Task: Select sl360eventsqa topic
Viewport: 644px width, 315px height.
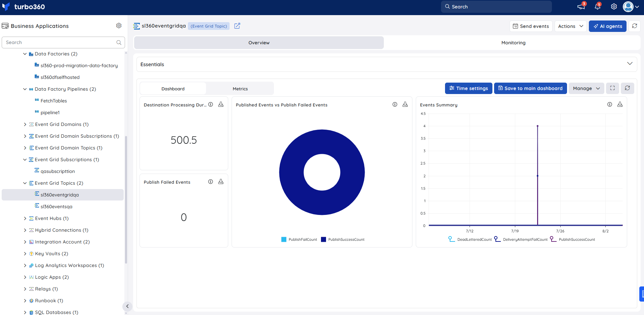Action: pos(56,207)
